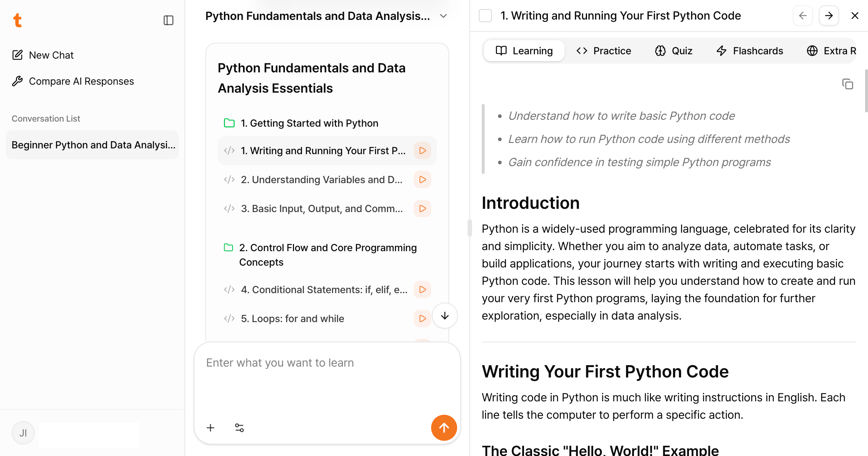Select Beginner Python and Data Analysis conversation
Viewport: 868px width, 456px height.
93,145
